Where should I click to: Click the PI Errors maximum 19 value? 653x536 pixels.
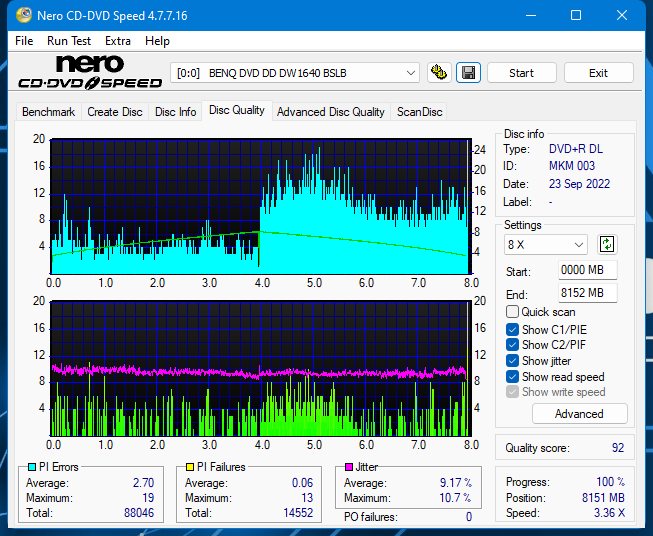(x=148, y=497)
